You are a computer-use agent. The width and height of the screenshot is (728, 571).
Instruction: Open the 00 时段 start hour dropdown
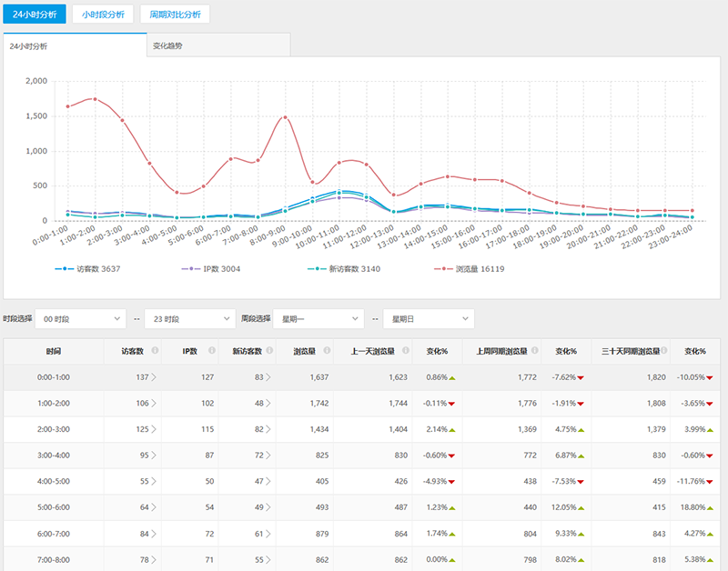click(80, 319)
